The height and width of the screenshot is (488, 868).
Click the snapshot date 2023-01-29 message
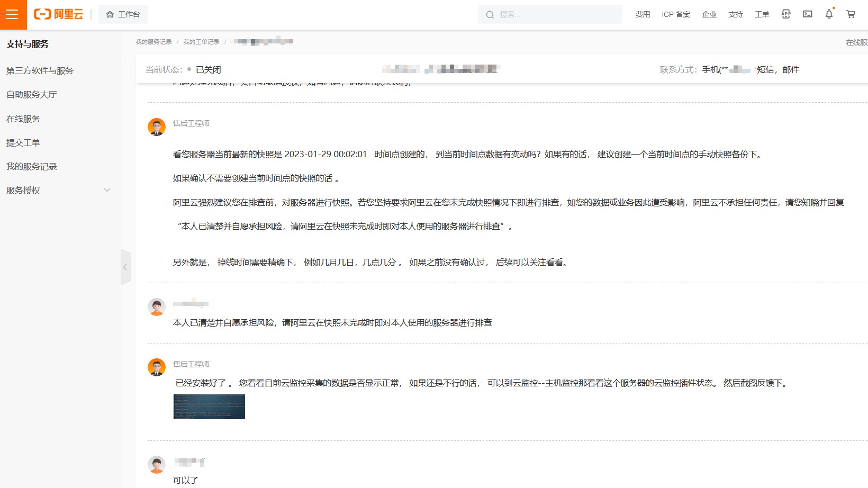pos(467,154)
